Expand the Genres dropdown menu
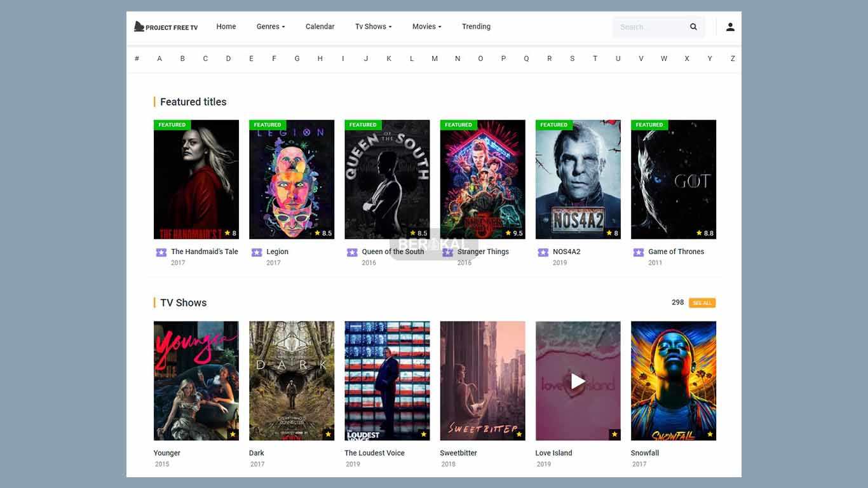Image resolution: width=868 pixels, height=488 pixels. [x=271, y=27]
